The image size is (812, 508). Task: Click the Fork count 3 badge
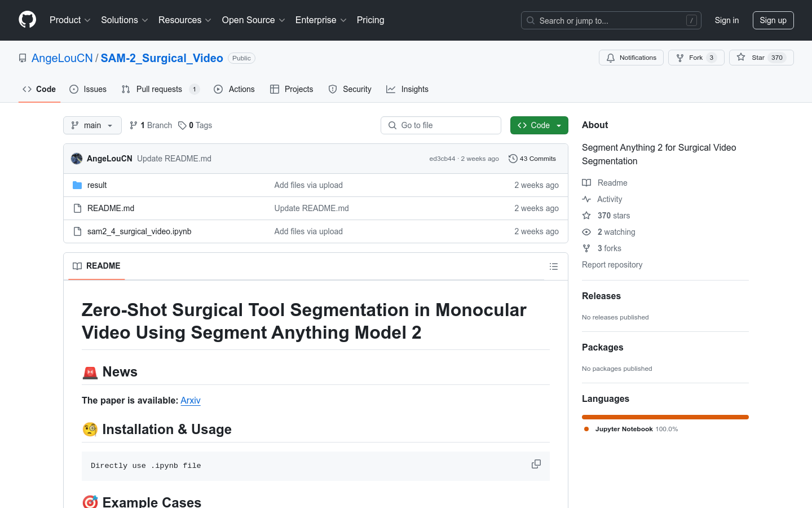tap(712, 58)
